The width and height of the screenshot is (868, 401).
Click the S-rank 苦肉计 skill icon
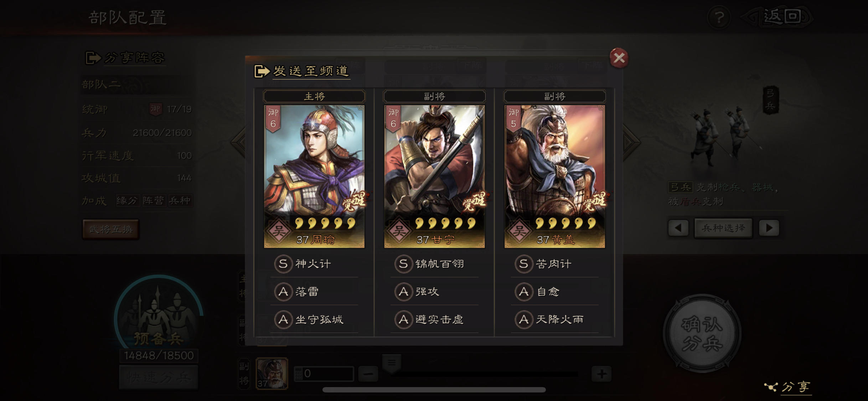tap(524, 264)
